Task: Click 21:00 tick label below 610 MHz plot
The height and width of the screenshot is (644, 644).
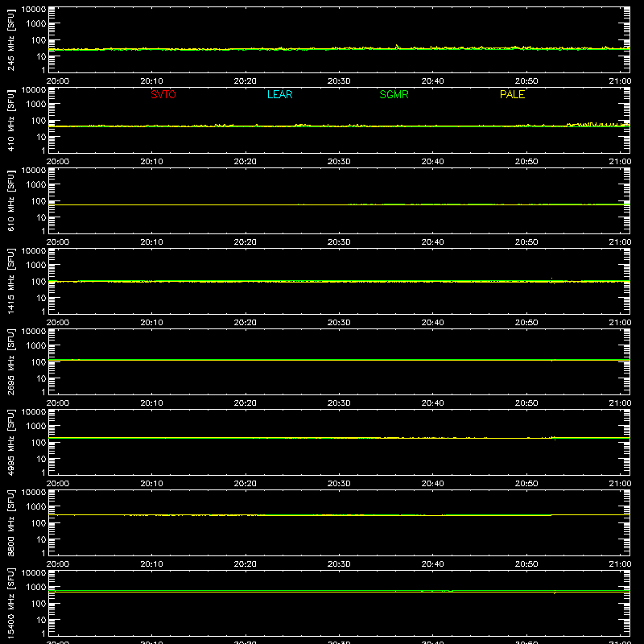Action: 620,242
